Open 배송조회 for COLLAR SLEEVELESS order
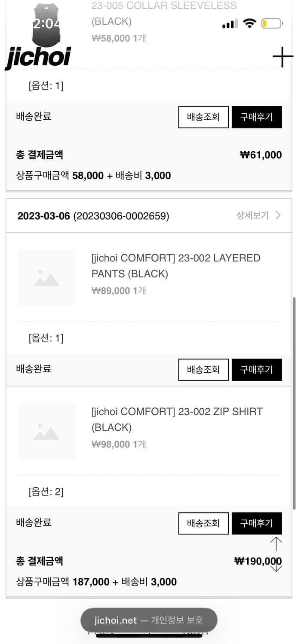Screen dimensions: 298x644 pos(203,117)
